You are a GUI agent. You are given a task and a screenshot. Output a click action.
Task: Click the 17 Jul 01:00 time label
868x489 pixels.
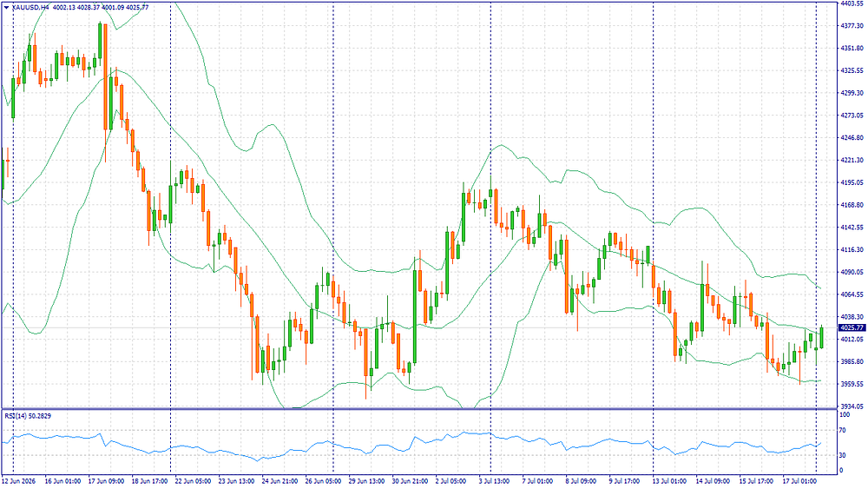[800, 481]
